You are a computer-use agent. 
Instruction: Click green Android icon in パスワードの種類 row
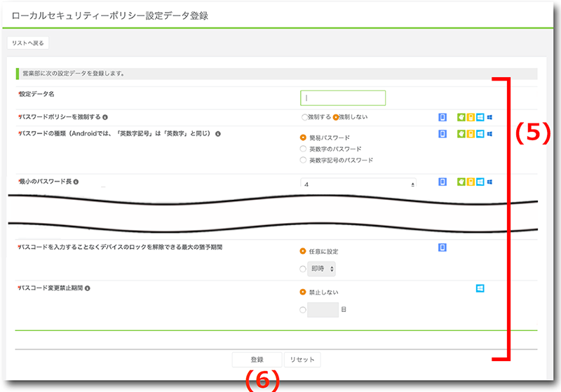461,134
